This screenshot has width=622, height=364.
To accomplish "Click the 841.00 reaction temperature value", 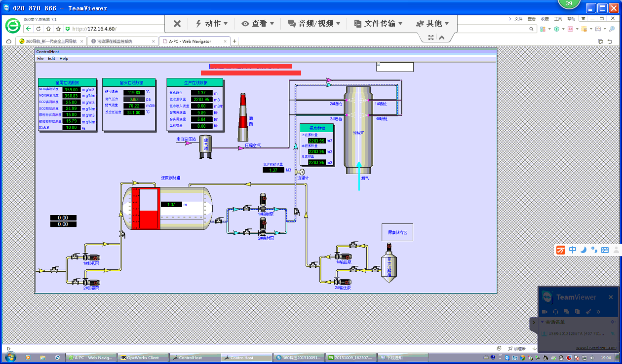I will coord(134,112).
